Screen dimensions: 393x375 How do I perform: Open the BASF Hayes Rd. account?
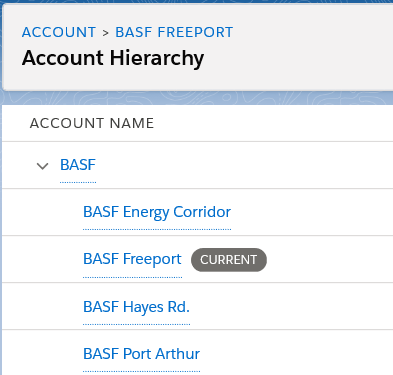(136, 307)
